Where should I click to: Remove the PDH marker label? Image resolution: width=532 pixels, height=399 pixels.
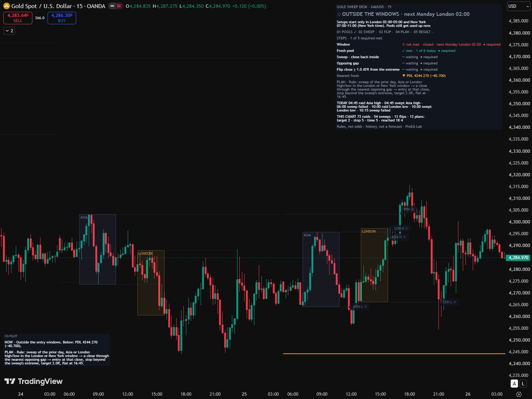pos(413,209)
